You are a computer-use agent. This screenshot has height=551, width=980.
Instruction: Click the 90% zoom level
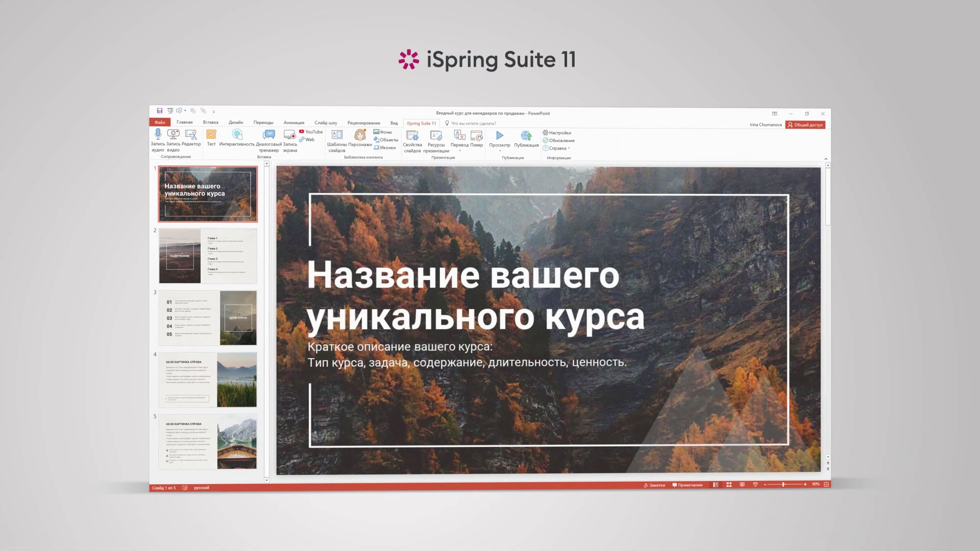point(816,484)
